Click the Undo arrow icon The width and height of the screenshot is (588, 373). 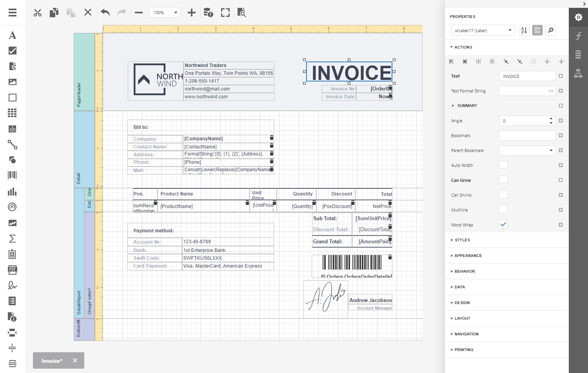(x=105, y=13)
